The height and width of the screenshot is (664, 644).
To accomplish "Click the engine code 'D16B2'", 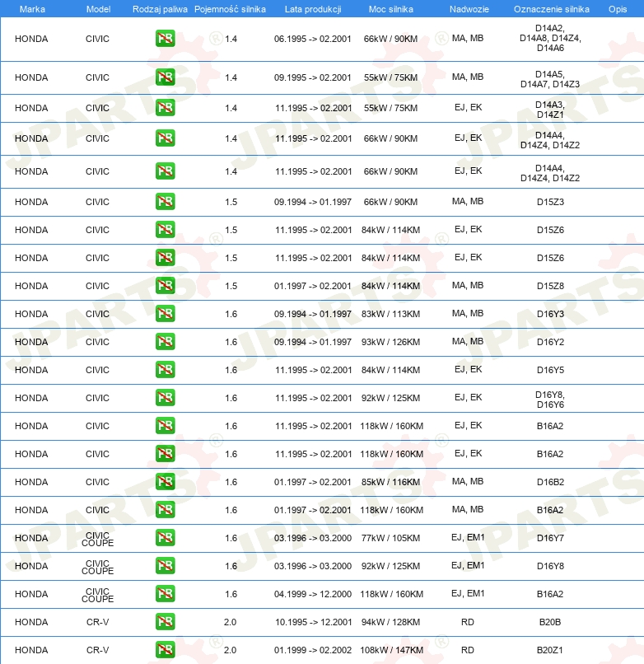I will (x=550, y=482).
